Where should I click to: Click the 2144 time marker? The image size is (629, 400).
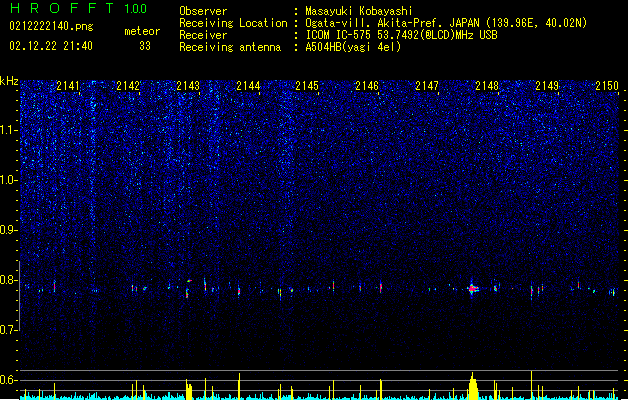pyautogui.click(x=248, y=86)
